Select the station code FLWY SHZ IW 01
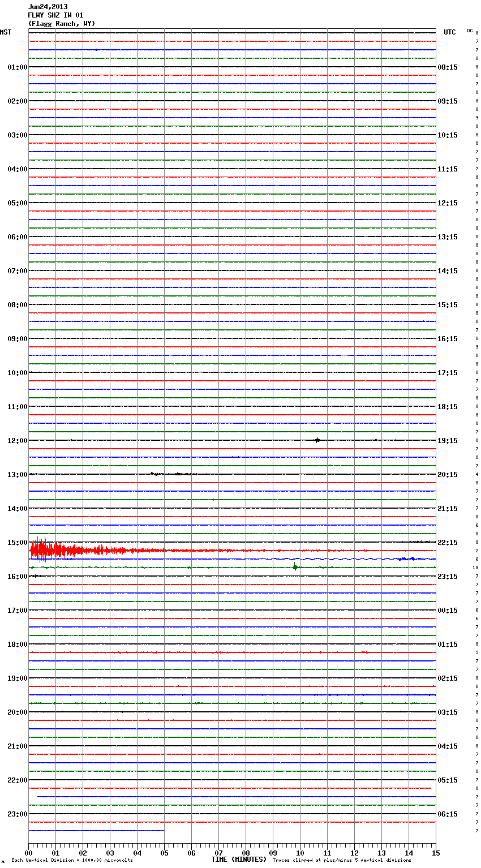 click(55, 15)
